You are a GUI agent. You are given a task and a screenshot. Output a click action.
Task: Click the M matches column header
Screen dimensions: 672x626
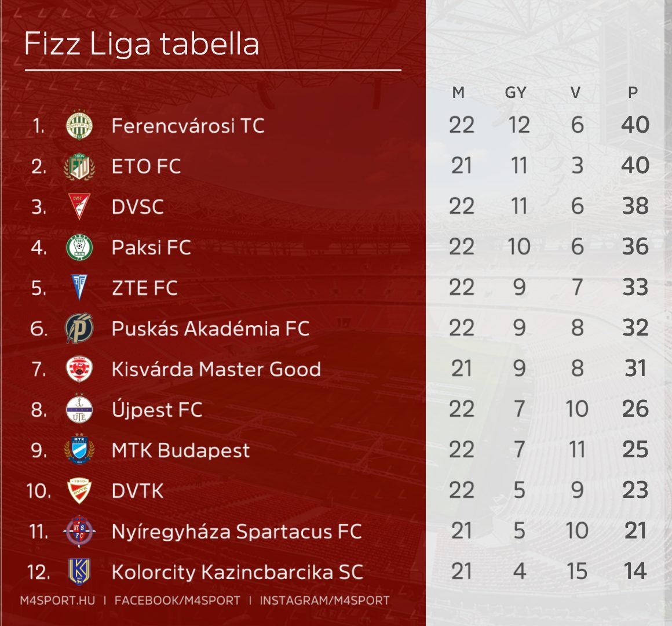point(458,92)
